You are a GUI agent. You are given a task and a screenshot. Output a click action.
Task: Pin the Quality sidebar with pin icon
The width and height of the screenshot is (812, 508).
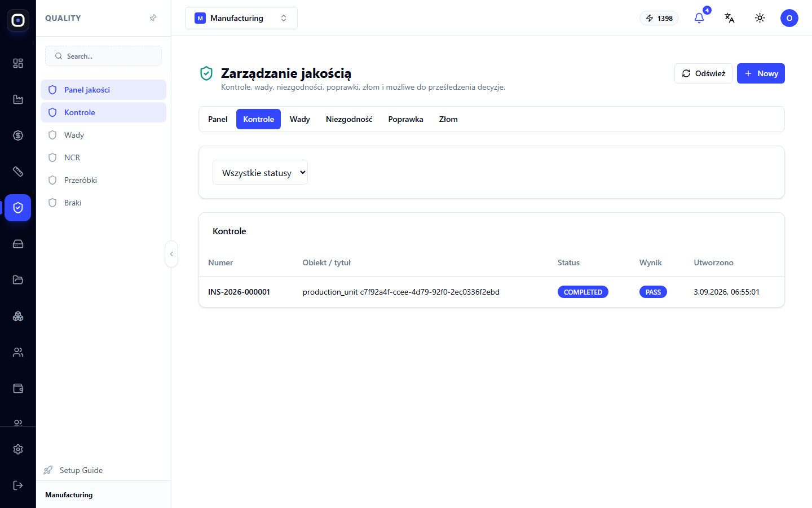pos(153,18)
